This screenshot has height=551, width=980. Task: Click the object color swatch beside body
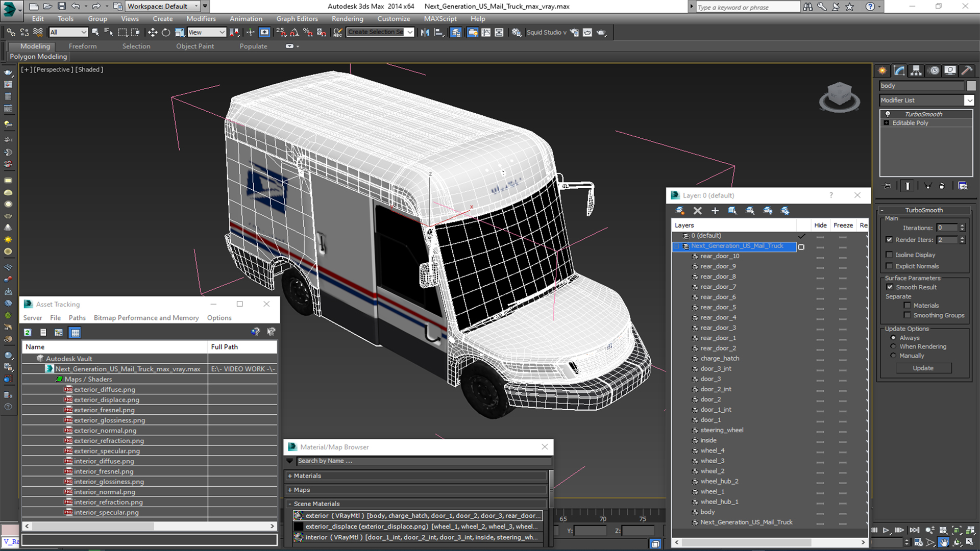coord(971,86)
